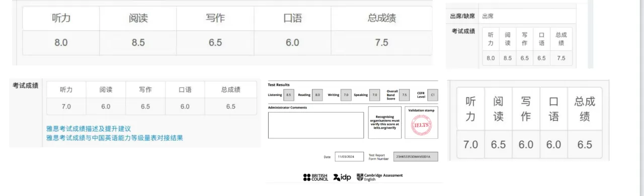Click the 口语 6.0 cell beside 写作 6.0
The height and width of the screenshot is (196, 644).
(x=553, y=145)
